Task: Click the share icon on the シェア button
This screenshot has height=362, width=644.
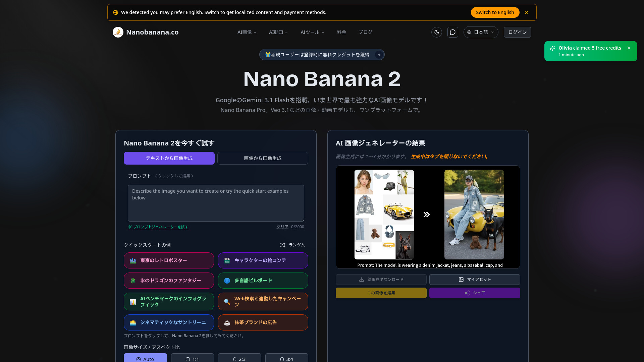Action: [x=468, y=293]
